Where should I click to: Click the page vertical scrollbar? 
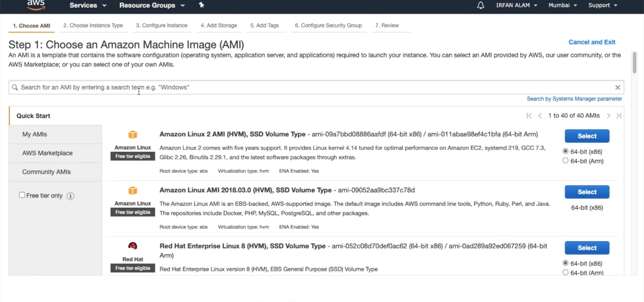tap(634, 62)
